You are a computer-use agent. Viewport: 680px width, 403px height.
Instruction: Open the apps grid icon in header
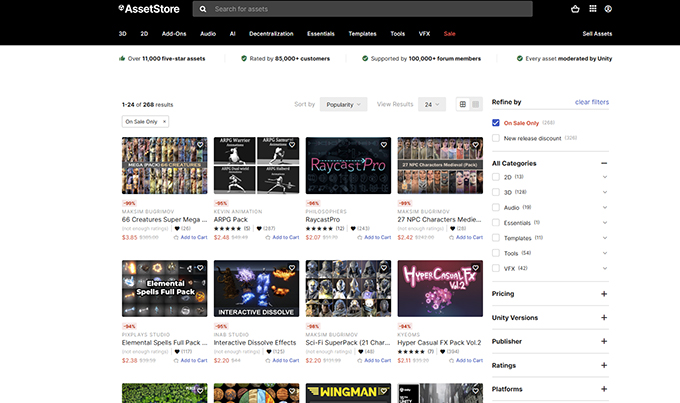click(592, 9)
